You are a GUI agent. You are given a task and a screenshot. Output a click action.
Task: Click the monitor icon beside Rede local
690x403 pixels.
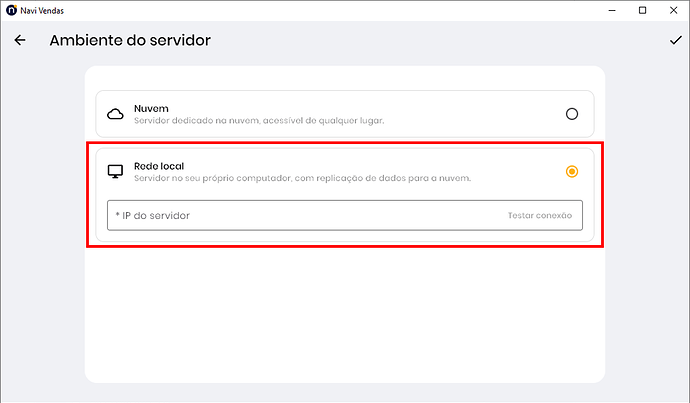pyautogui.click(x=115, y=171)
